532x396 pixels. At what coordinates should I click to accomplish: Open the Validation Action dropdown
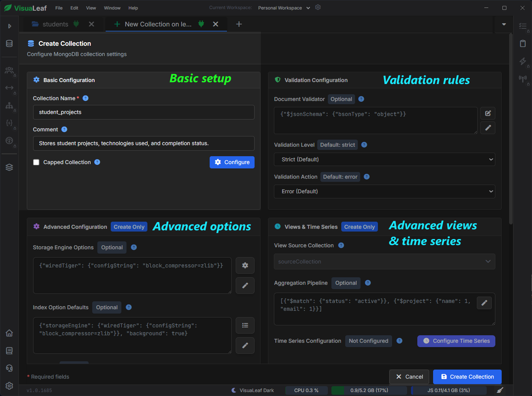(x=385, y=191)
